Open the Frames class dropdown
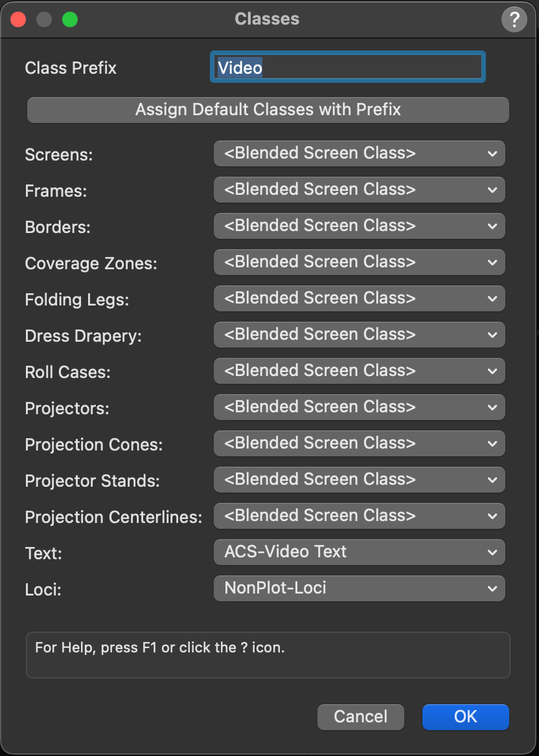 (x=360, y=190)
